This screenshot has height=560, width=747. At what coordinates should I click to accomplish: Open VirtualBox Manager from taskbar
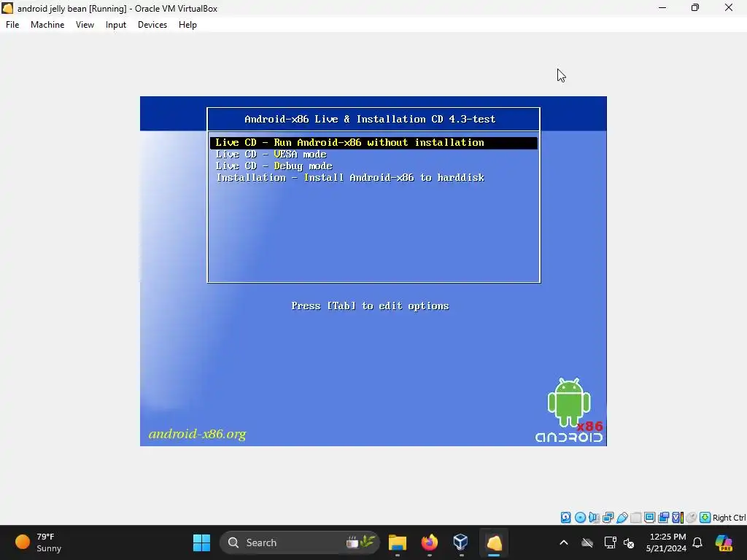(461, 542)
